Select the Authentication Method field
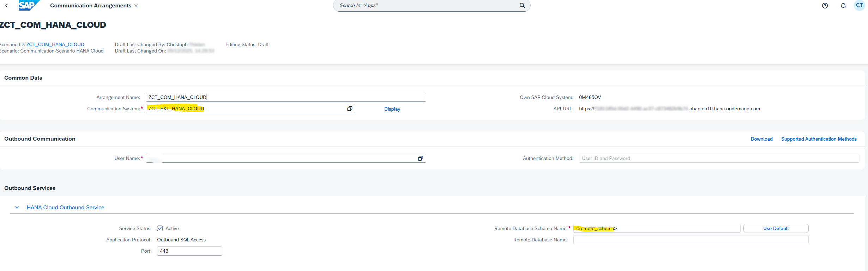 (x=719, y=158)
